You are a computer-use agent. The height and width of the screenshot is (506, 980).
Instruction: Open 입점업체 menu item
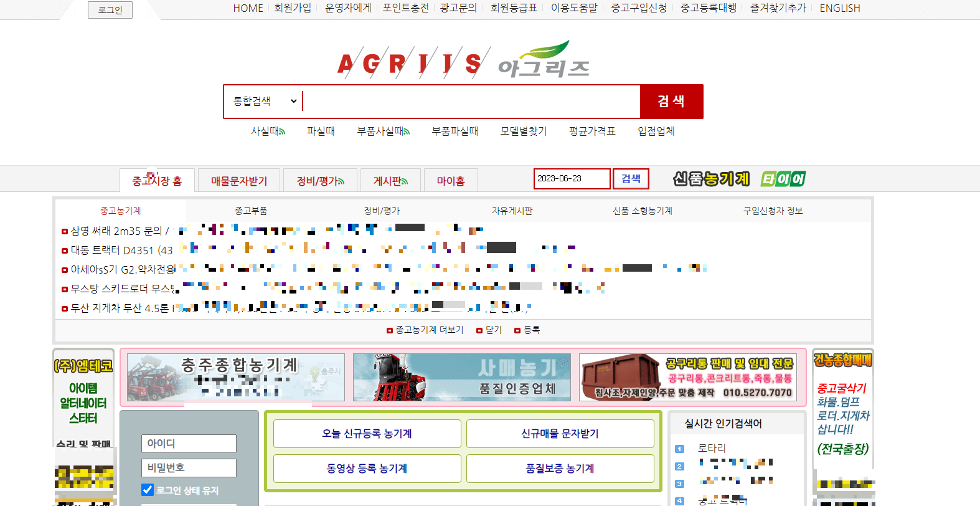coord(656,131)
